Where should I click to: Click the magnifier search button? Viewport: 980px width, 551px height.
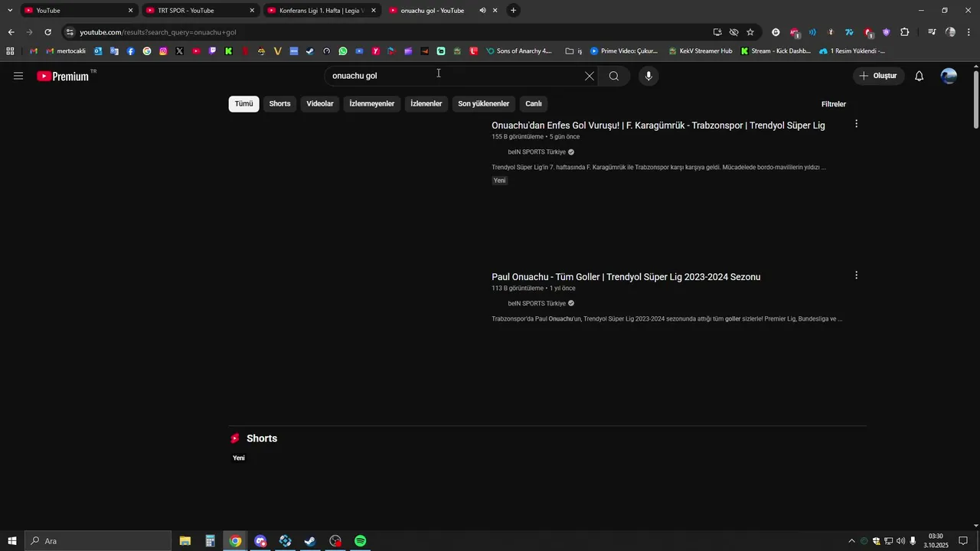[x=614, y=76]
